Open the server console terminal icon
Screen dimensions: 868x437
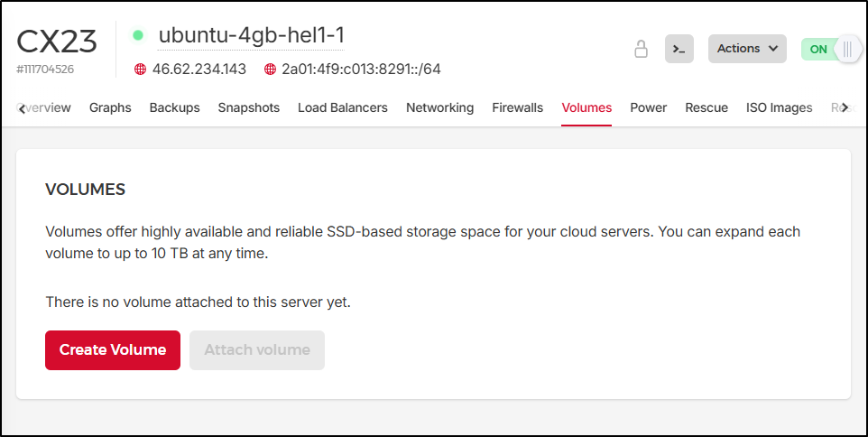pyautogui.click(x=679, y=49)
